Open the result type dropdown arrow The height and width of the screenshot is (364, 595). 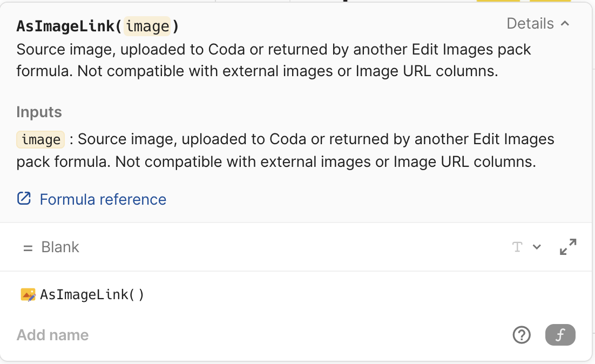pyautogui.click(x=537, y=247)
